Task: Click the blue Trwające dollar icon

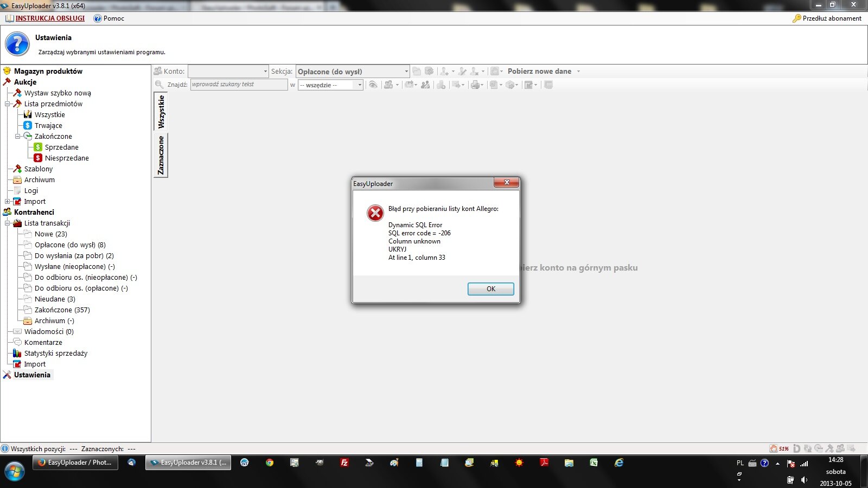Action: pyautogui.click(x=28, y=125)
